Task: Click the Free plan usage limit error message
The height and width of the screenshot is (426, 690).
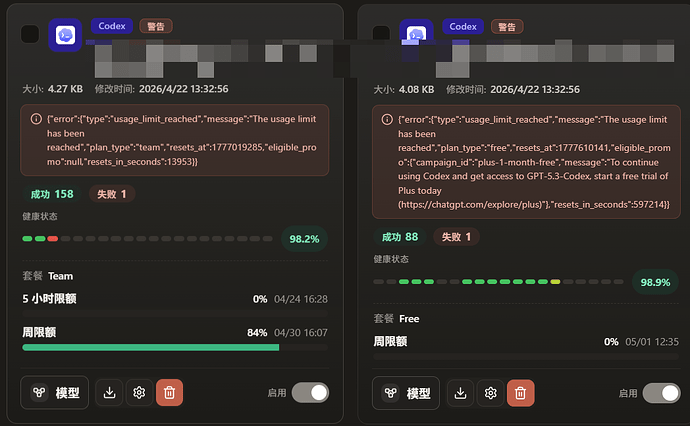Action: pyautogui.click(x=526, y=162)
